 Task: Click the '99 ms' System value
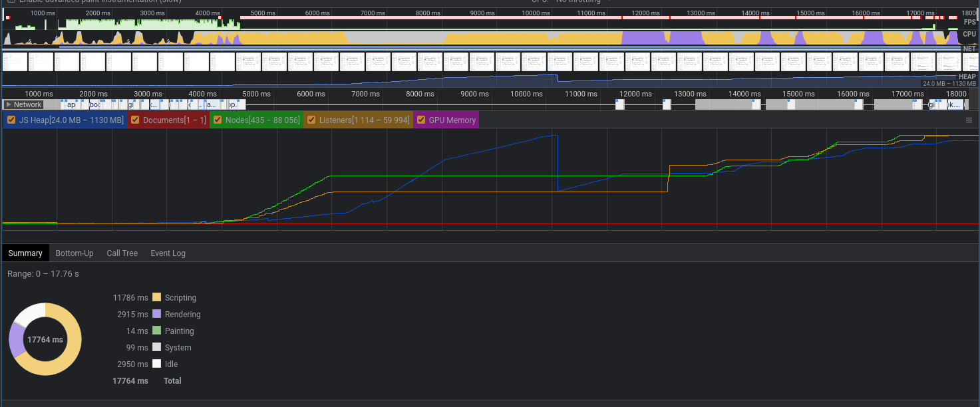[x=137, y=348]
